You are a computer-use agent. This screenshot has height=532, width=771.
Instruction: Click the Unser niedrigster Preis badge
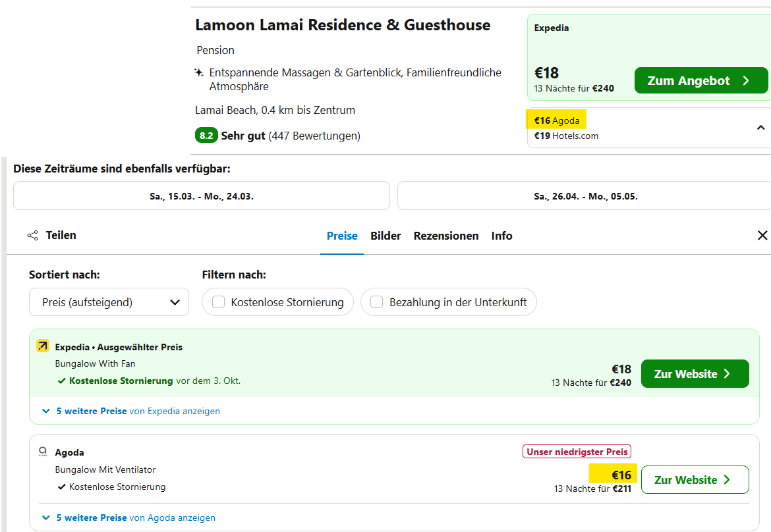[x=577, y=452]
